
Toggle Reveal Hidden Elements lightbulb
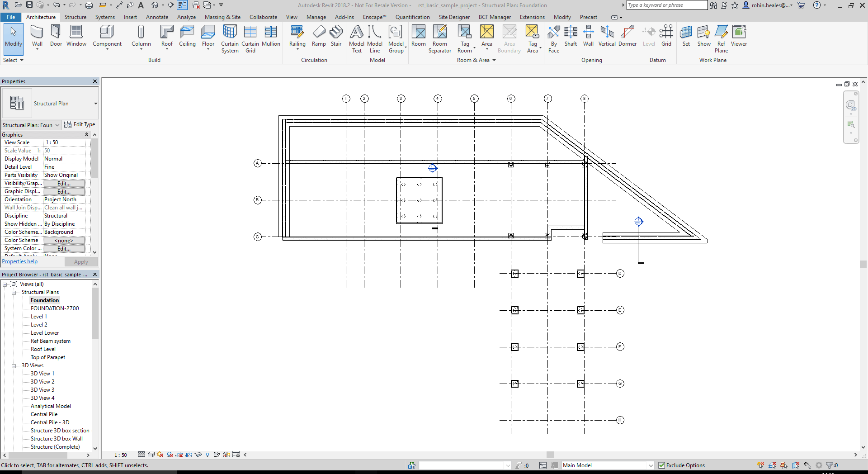tap(208, 455)
